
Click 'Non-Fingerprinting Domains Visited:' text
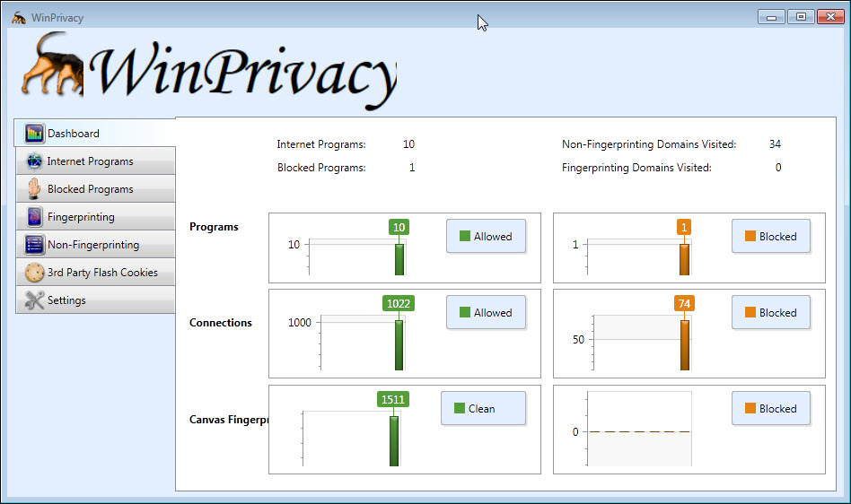649,144
